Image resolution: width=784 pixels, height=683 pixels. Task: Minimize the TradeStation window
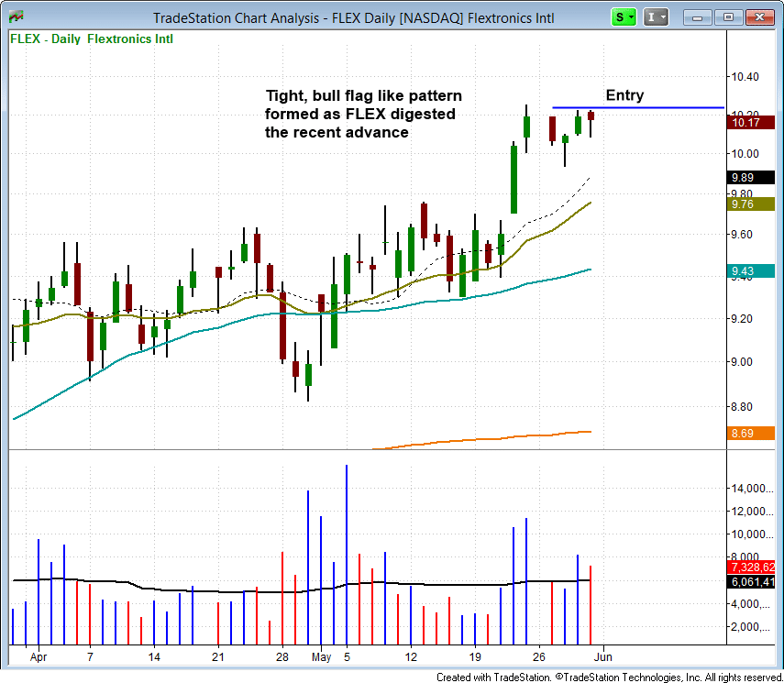pos(699,17)
